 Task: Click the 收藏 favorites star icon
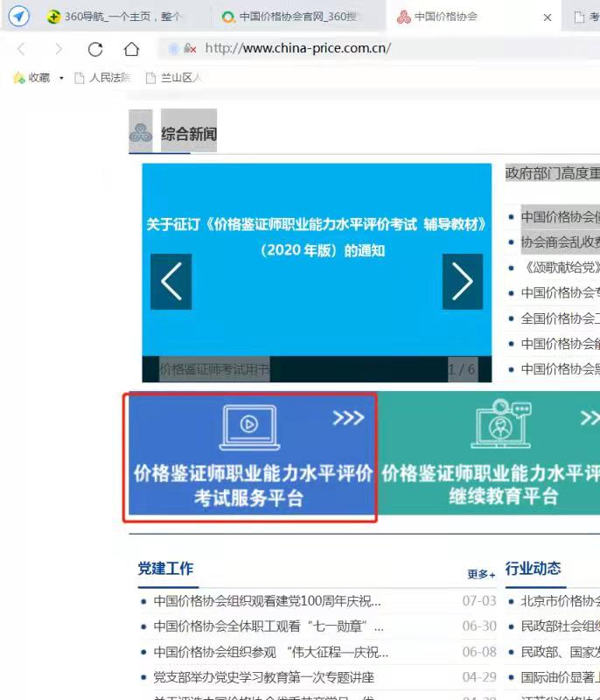coord(19,78)
